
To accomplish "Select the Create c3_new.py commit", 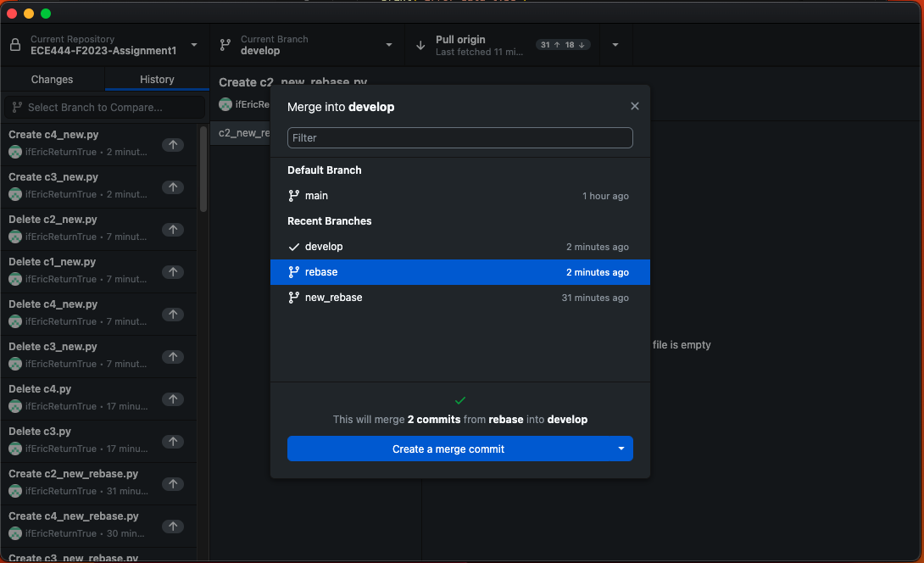I will [99, 187].
